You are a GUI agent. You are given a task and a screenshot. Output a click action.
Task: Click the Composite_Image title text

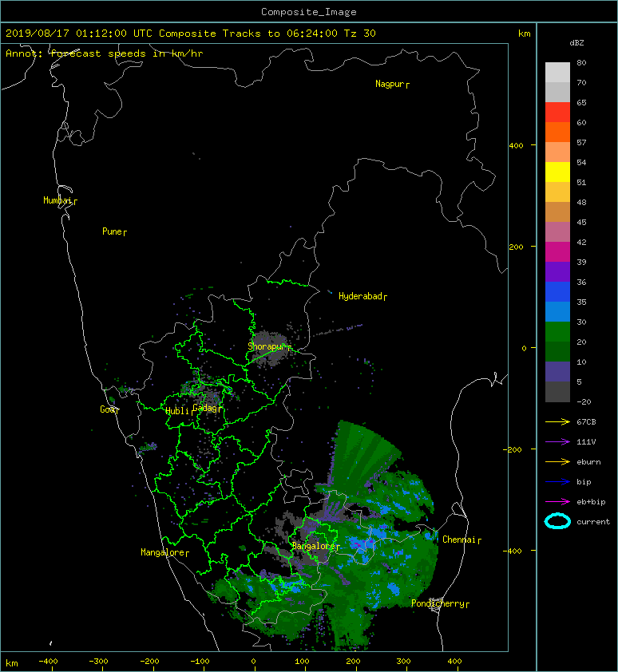pyautogui.click(x=309, y=12)
